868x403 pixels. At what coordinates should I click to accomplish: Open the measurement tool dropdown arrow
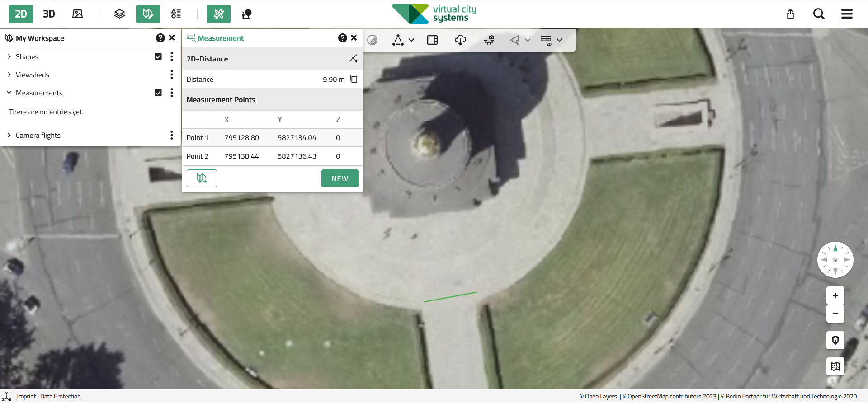tap(560, 40)
